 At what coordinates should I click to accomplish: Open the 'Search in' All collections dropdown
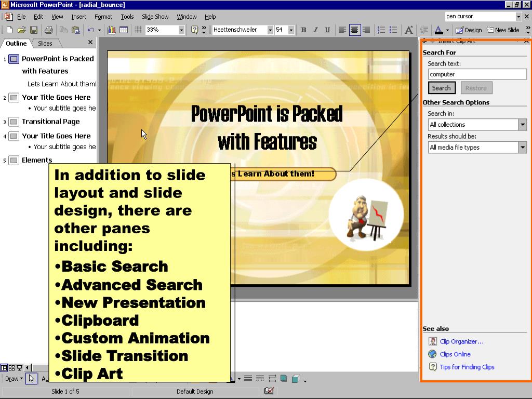[523, 125]
